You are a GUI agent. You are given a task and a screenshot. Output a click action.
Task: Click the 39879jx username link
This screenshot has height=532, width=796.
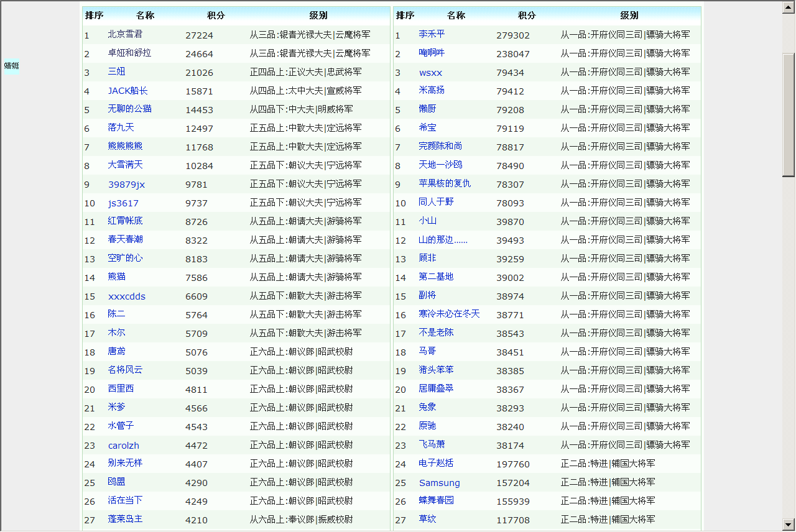[x=126, y=185]
